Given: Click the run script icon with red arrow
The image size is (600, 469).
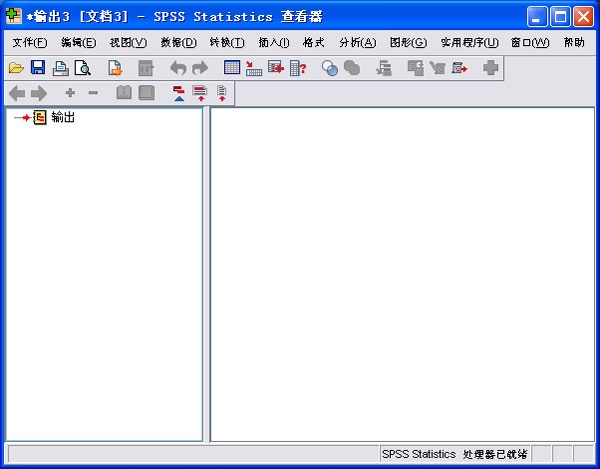Looking at the screenshot, I should pyautogui.click(x=460, y=68).
